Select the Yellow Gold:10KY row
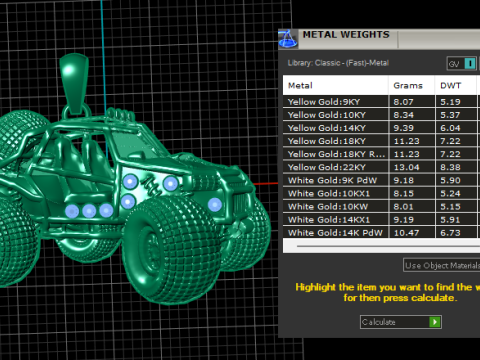 (381, 115)
